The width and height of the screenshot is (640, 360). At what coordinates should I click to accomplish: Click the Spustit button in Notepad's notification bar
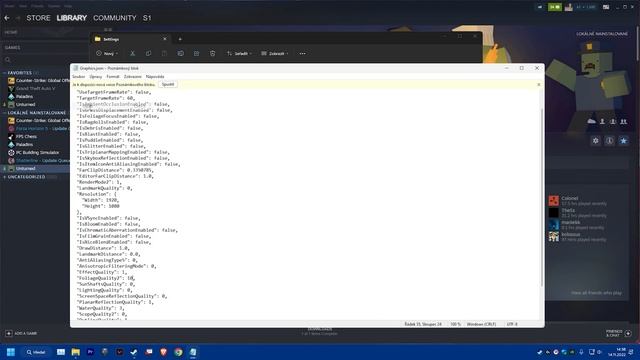point(168,84)
